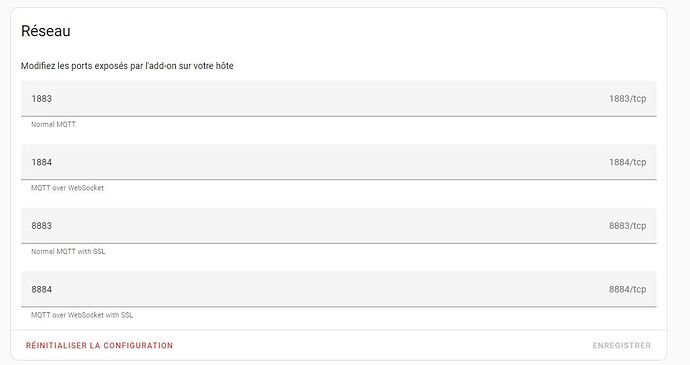Click 'MQTT over WebSocket with SSL' helper text

82,315
